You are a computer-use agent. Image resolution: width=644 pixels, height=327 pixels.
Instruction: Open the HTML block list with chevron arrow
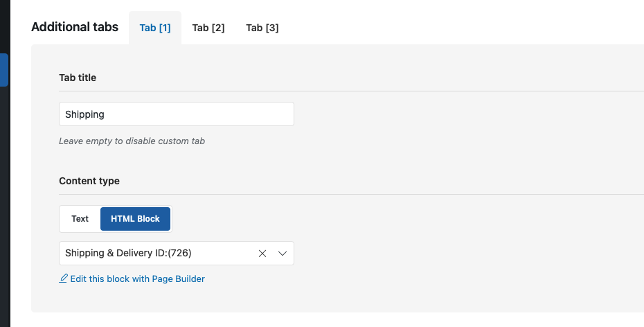282,254
